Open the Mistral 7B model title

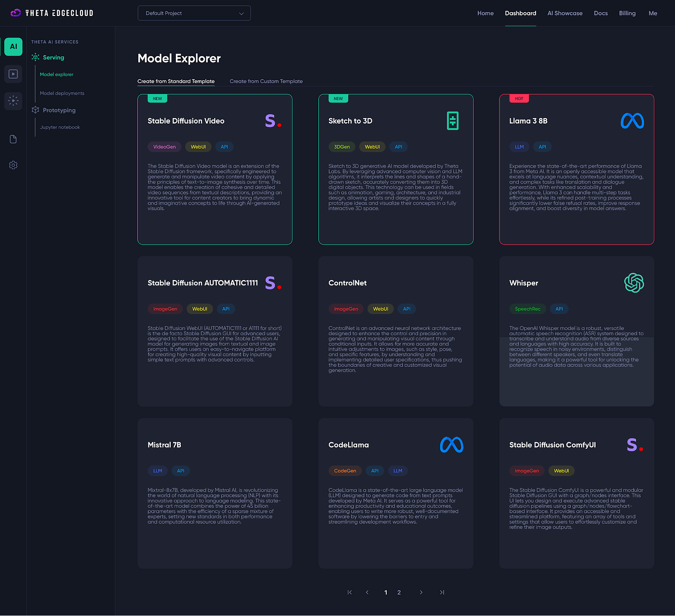pos(164,445)
